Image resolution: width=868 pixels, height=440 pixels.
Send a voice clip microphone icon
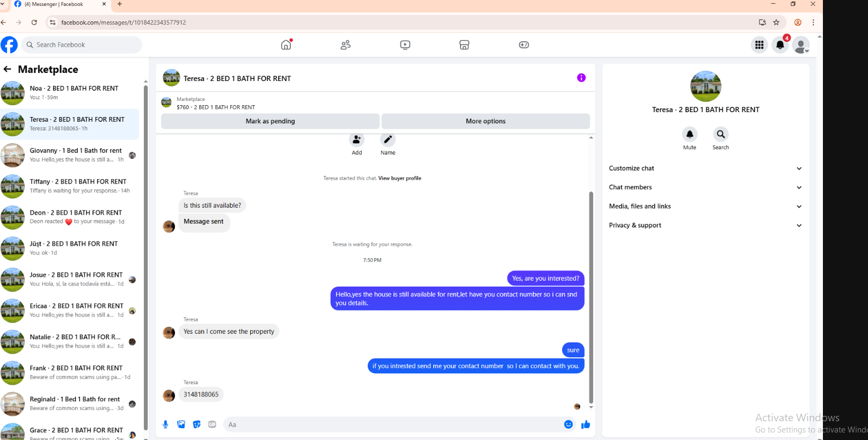165,424
